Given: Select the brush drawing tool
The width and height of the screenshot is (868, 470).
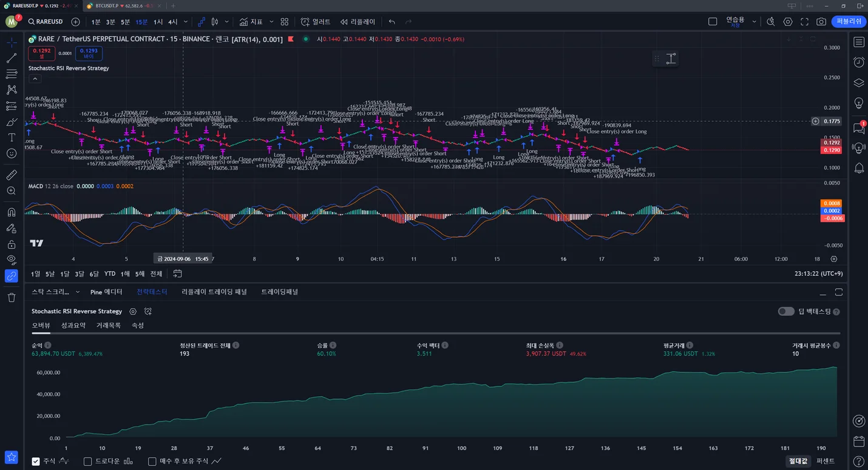Looking at the screenshot, I should (12, 122).
